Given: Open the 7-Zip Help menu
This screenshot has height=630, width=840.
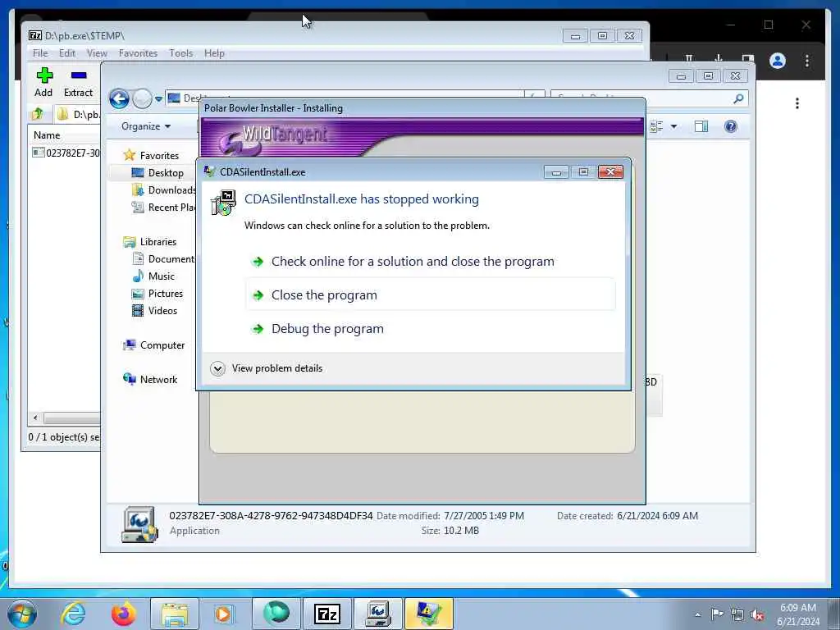Looking at the screenshot, I should (214, 53).
